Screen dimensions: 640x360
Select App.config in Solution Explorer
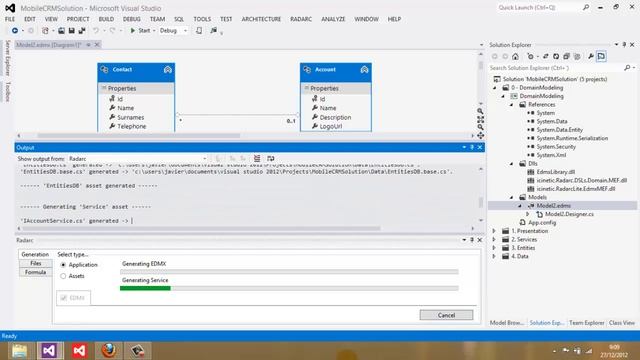(x=542, y=223)
